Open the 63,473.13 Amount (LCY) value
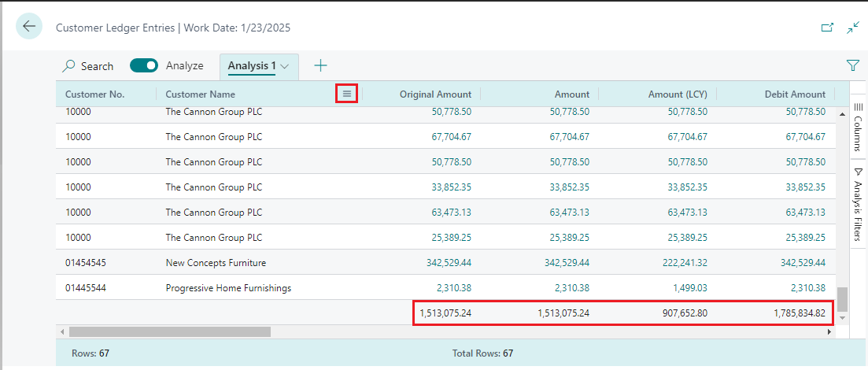The height and width of the screenshot is (370, 868). pyautogui.click(x=688, y=212)
